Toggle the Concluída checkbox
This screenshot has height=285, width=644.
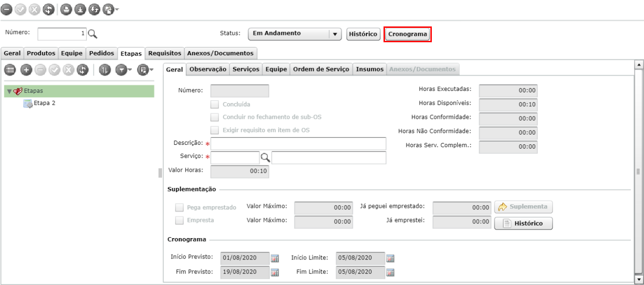[214, 104]
